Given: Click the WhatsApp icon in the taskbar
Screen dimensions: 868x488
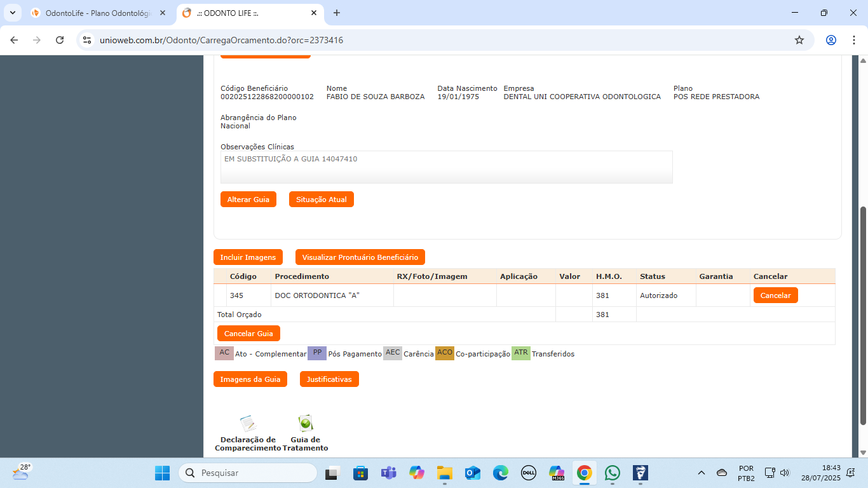Looking at the screenshot, I should point(612,473).
